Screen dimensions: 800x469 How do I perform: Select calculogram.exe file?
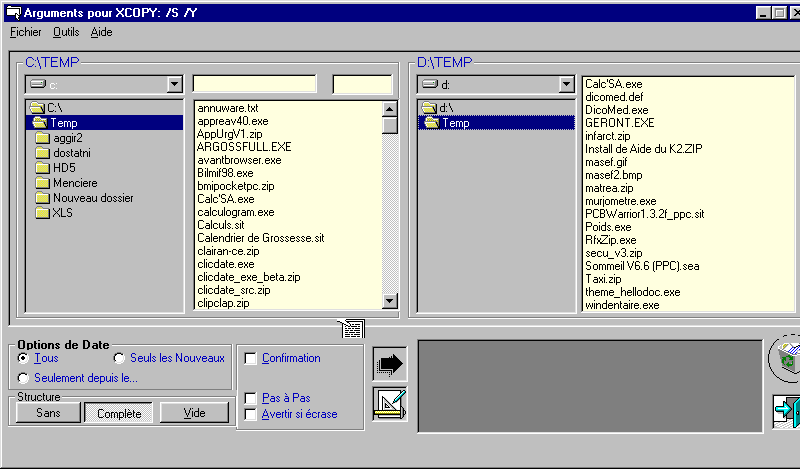236,212
